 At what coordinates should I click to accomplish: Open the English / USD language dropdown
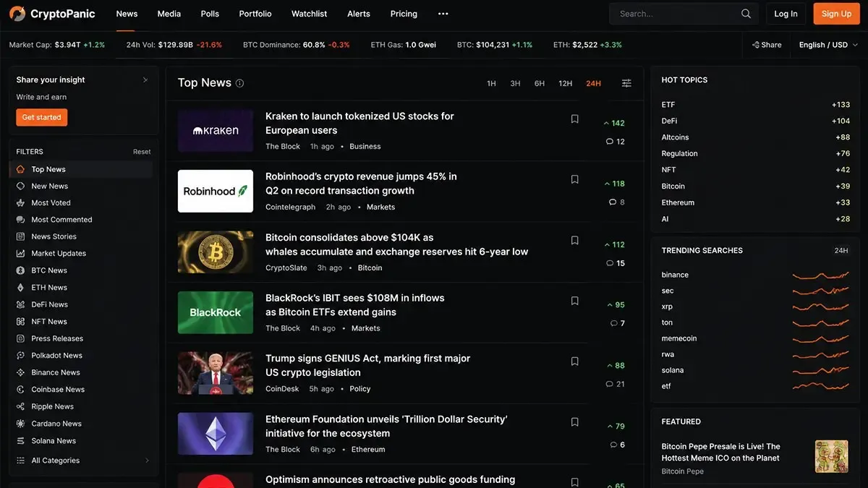click(828, 45)
